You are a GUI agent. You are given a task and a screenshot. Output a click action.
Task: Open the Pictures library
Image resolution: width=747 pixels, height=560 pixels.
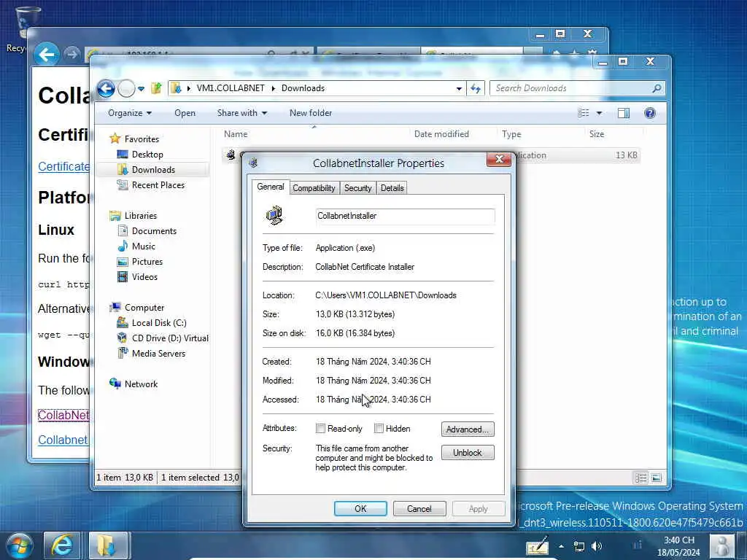(x=147, y=262)
